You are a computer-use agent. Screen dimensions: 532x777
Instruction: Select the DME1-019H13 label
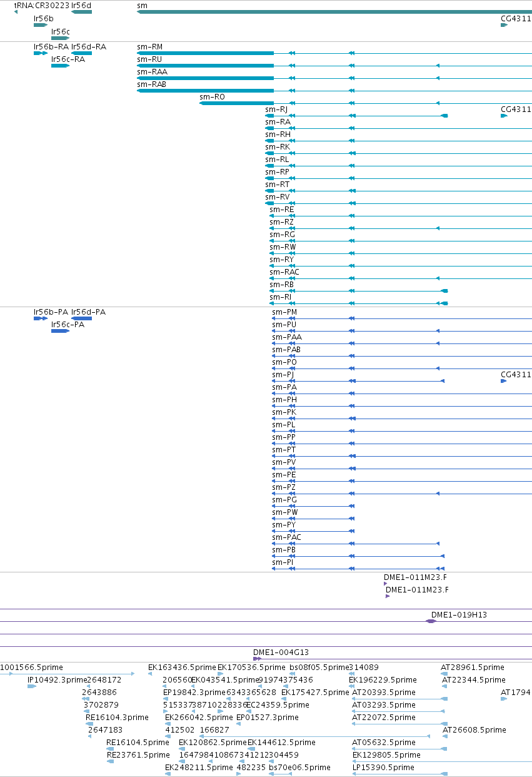tap(459, 614)
